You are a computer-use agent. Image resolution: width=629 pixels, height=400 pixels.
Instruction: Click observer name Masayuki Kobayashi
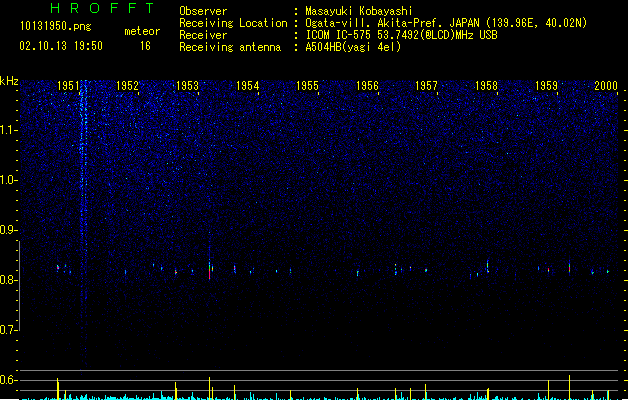point(359,11)
